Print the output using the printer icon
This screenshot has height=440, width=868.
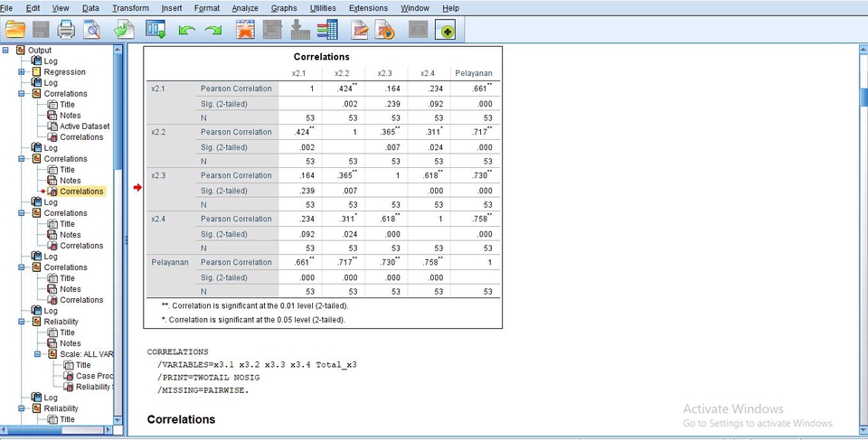(x=66, y=29)
